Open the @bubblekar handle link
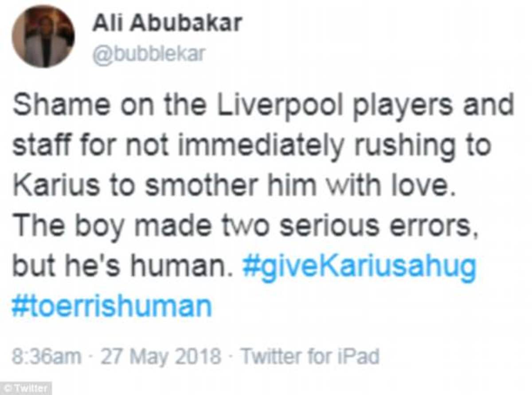Screen dimensions: 532x395 (149, 54)
